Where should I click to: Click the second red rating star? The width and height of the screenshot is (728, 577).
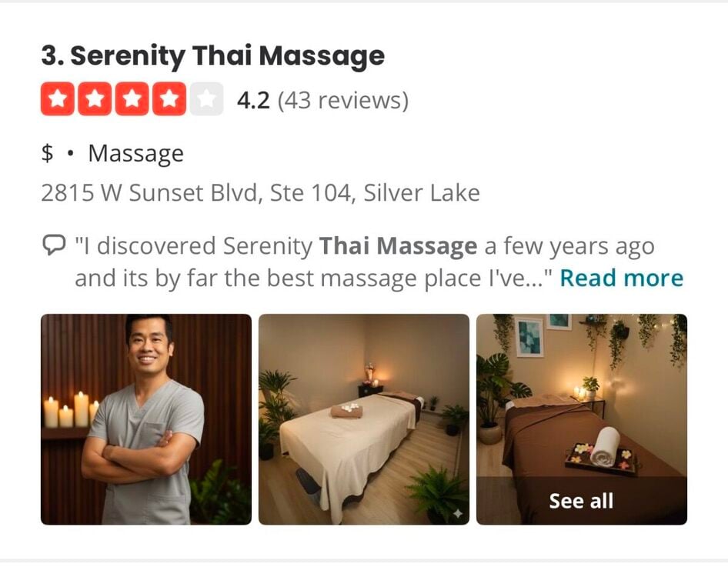95,99
